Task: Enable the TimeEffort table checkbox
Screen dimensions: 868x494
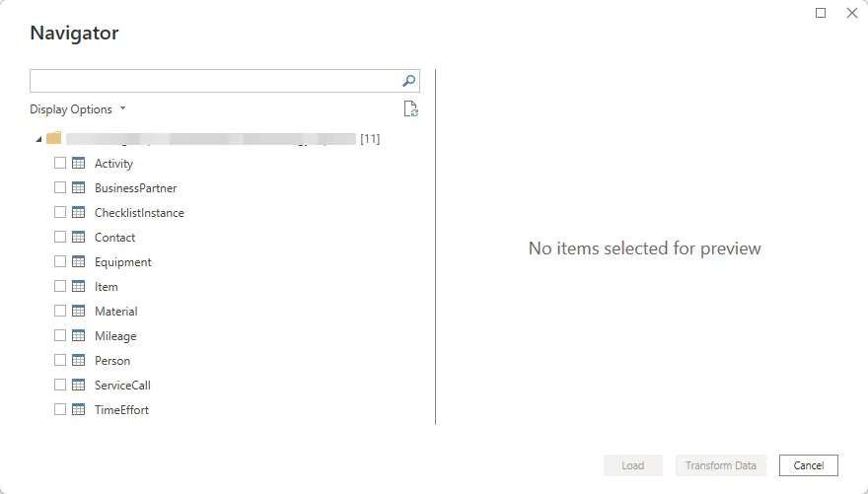Action: coord(60,409)
